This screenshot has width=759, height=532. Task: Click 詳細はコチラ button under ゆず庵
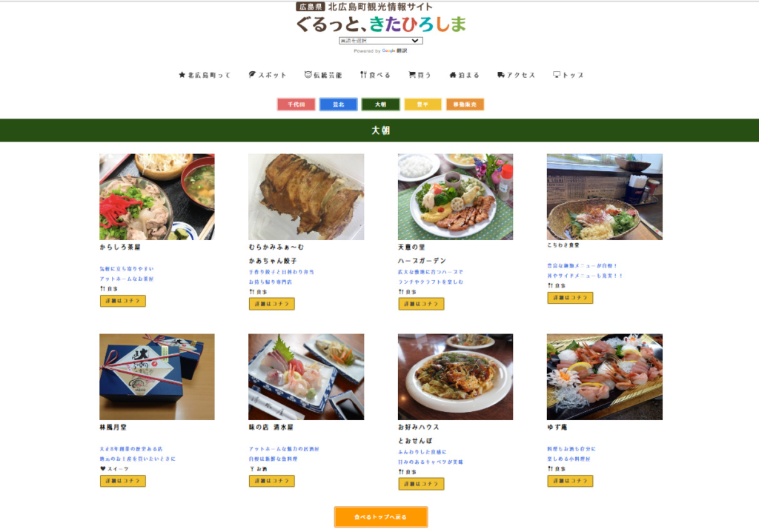[570, 481]
